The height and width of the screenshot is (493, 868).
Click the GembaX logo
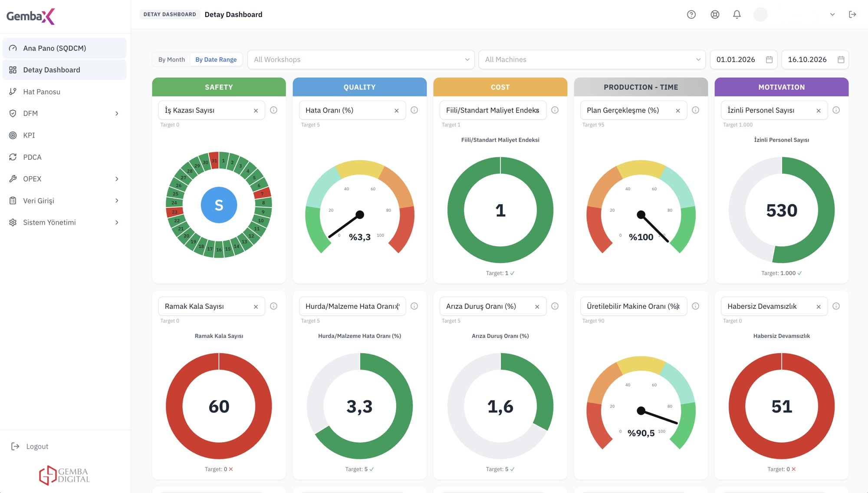coord(30,17)
